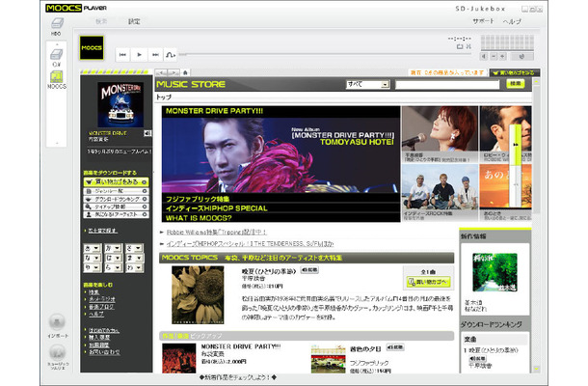588x386 pixels.
Task: Go back in the store browser
Action: (x=162, y=72)
